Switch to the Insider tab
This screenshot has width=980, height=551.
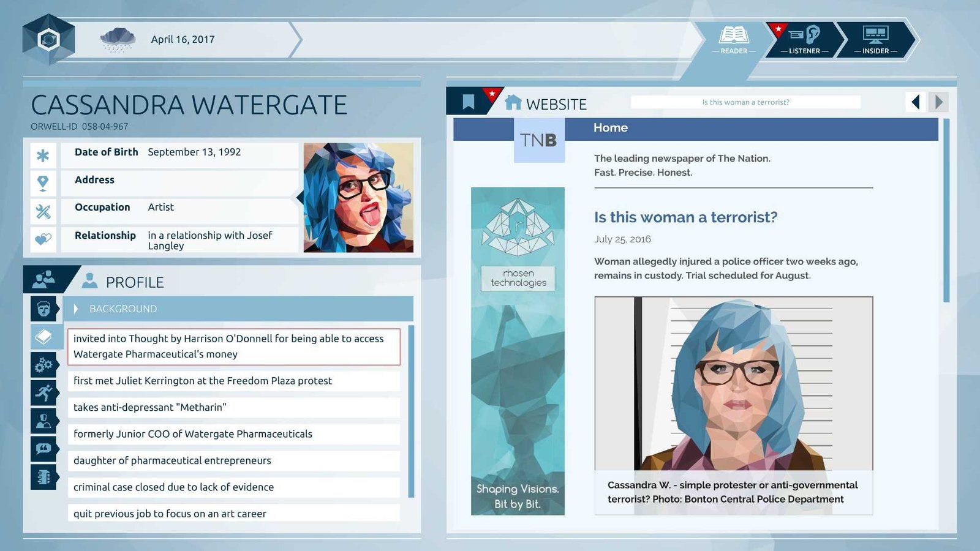(875, 40)
